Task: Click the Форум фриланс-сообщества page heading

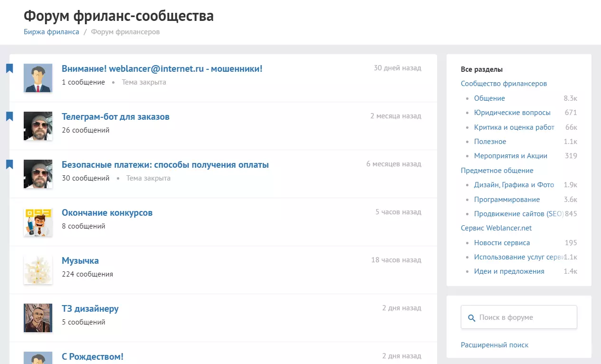Action: click(119, 16)
